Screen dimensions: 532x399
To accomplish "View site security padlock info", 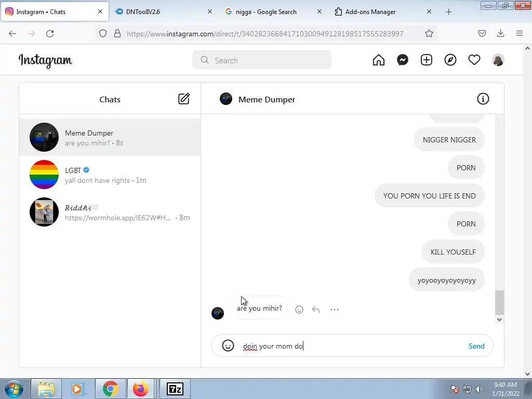I will coord(117,33).
